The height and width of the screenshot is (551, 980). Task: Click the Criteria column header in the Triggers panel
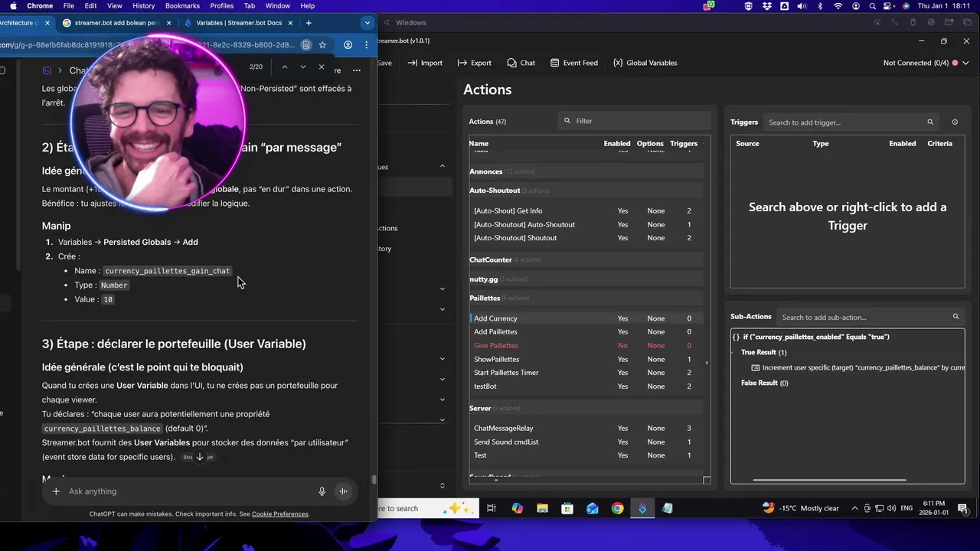click(x=939, y=144)
